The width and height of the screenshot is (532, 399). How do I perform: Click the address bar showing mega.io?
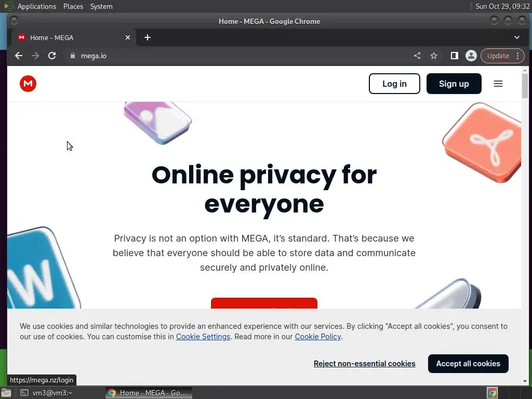237,56
